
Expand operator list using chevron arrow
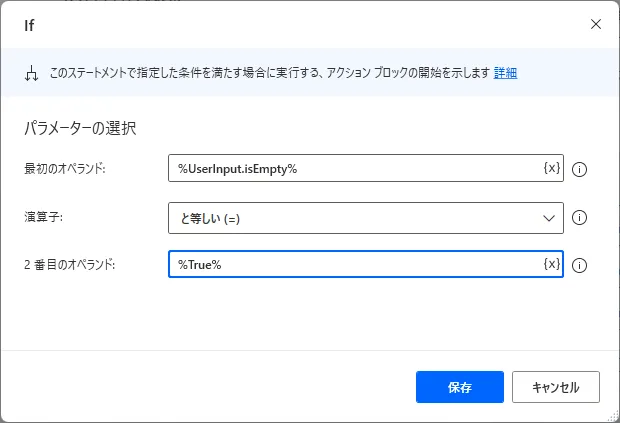point(548,217)
